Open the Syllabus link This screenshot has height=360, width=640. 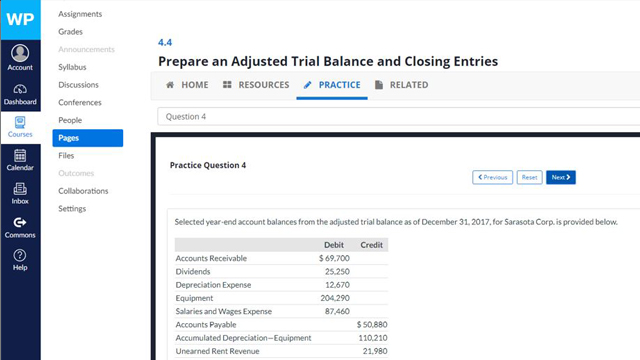point(72,67)
